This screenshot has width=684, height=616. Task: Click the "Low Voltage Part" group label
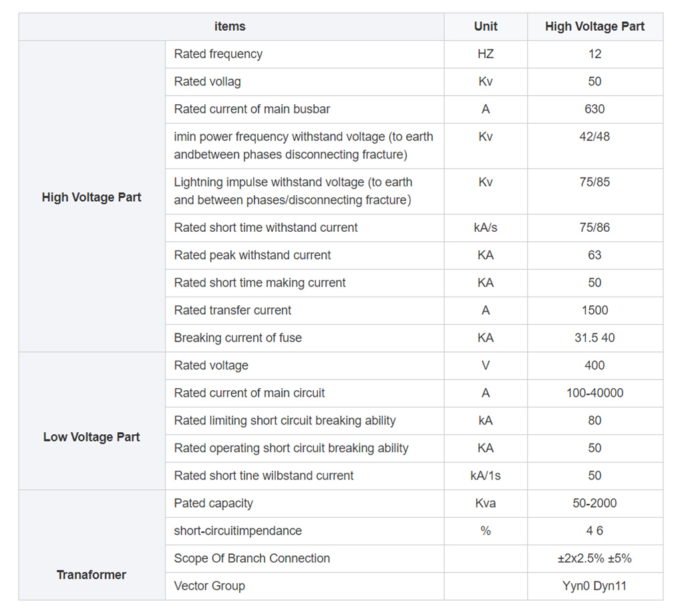point(92,437)
